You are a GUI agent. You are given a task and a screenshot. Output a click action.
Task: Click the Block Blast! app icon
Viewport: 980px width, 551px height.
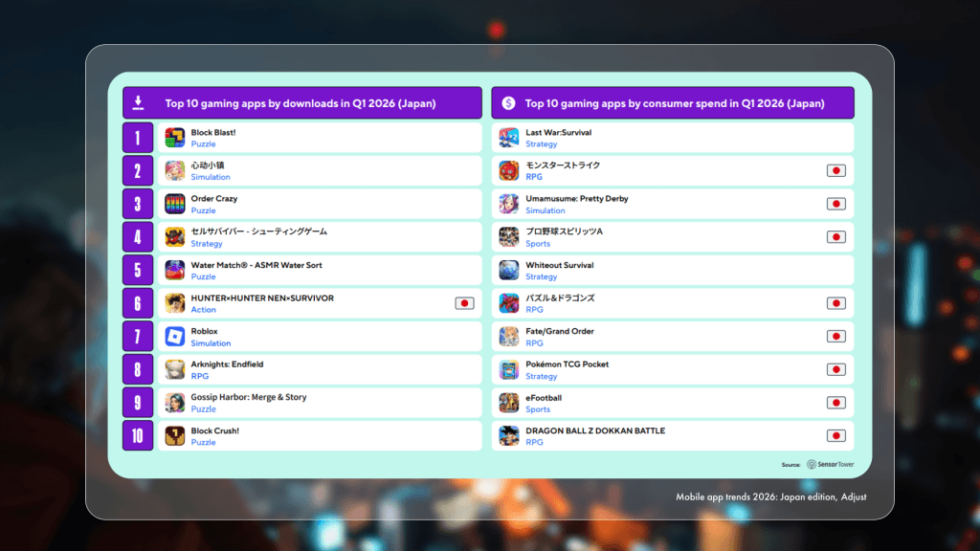175,138
